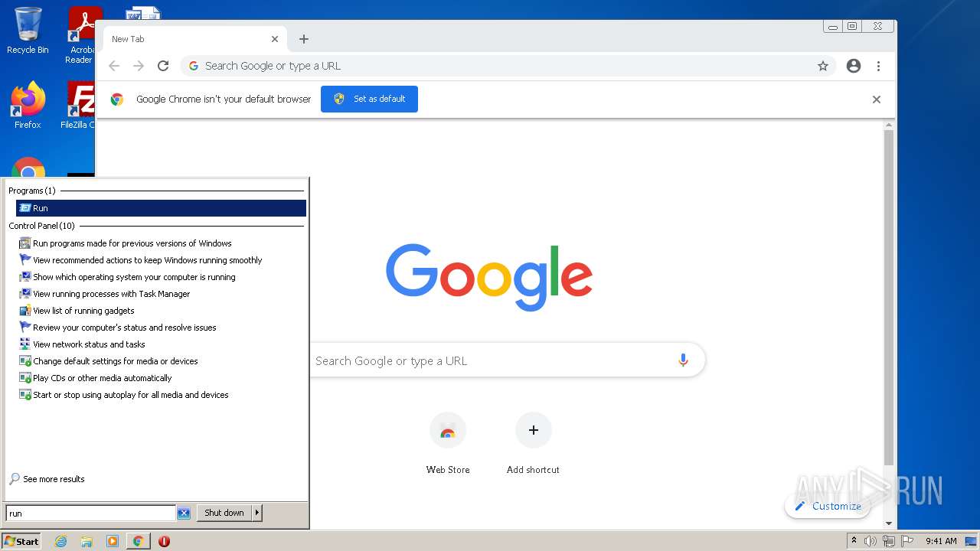
Task: Dismiss the default browser infobar
Action: tap(877, 99)
